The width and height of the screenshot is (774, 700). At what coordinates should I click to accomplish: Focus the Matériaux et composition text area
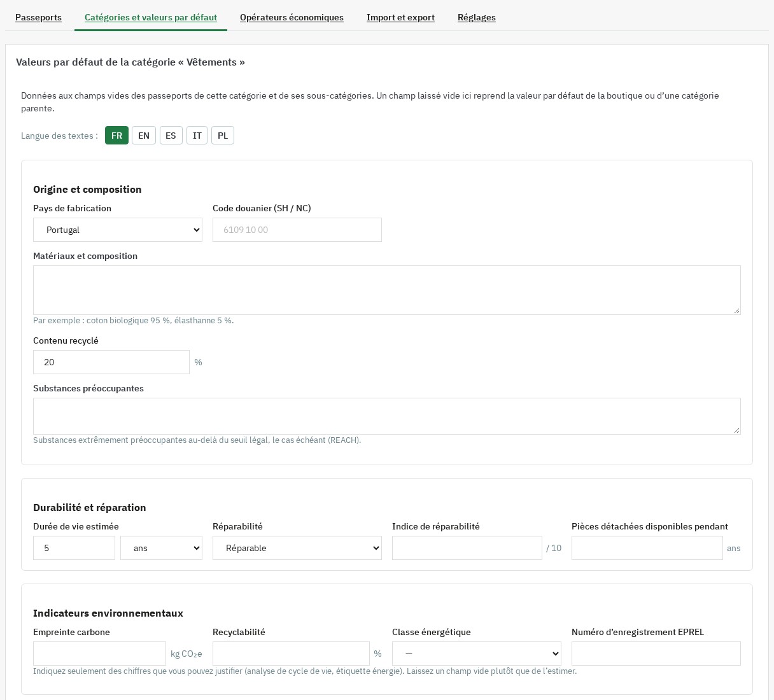[x=387, y=290]
